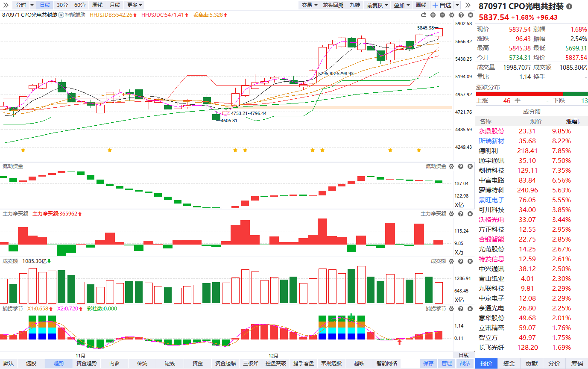
Task: Click the 自选 add-to-watchlist button
Action: (x=442, y=5)
